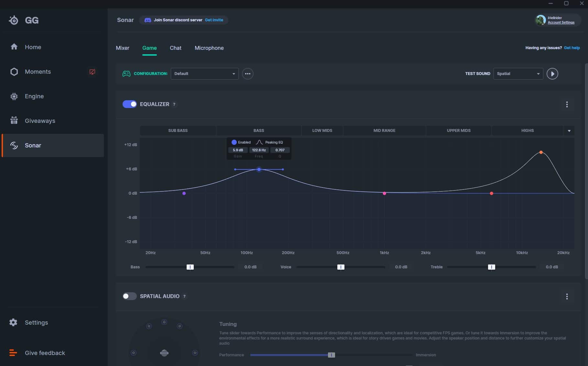Select the red 5kHz EQ point
Viewport: 588px width, 366px height.
tap(491, 193)
